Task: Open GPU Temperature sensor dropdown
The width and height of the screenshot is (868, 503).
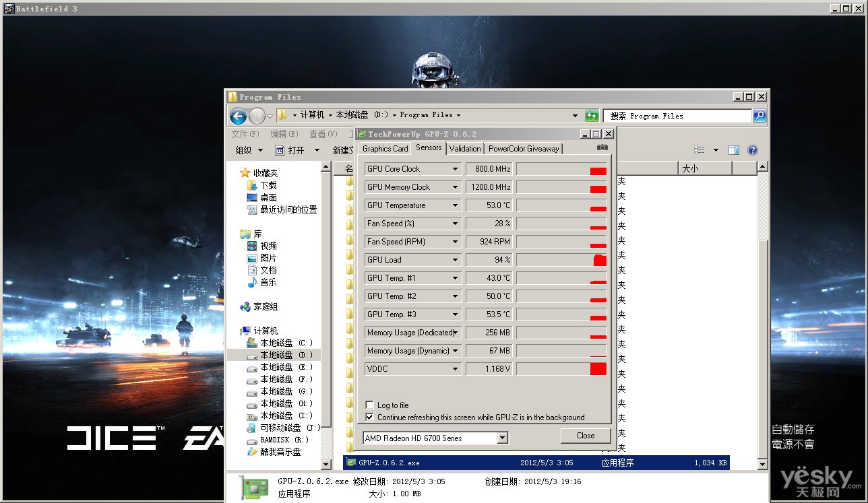Action: (455, 205)
